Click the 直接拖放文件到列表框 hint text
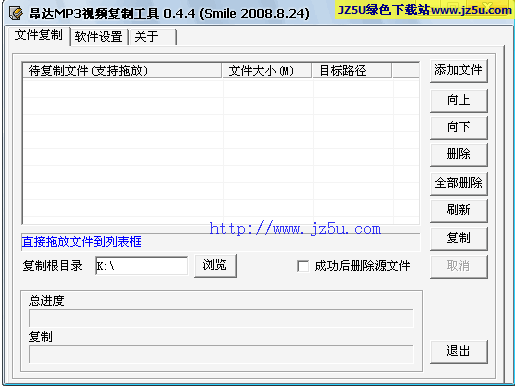The height and width of the screenshot is (387, 515). click(x=82, y=242)
